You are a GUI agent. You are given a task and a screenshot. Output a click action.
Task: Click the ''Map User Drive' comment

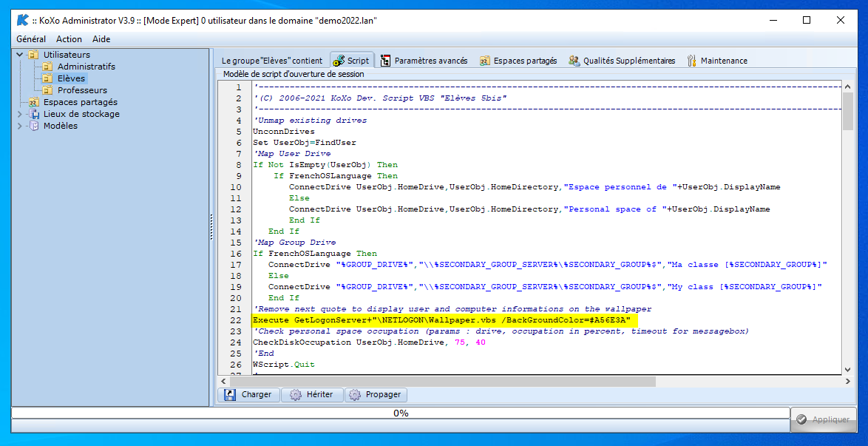pos(291,154)
